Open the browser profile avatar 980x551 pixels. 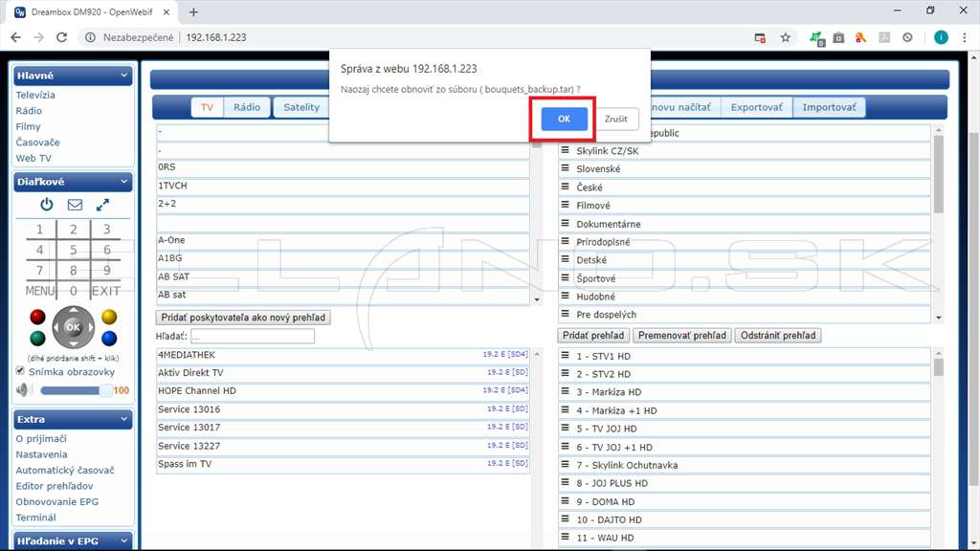pos(941,37)
